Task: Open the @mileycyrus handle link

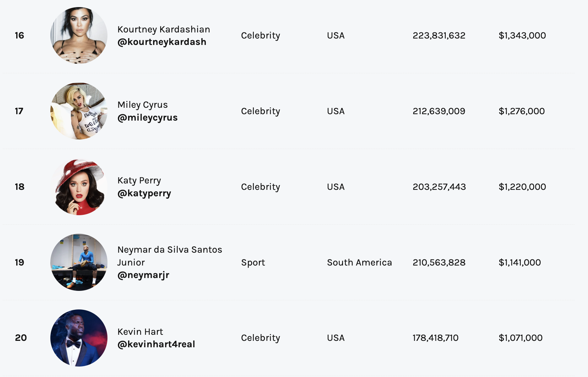Action: click(147, 118)
